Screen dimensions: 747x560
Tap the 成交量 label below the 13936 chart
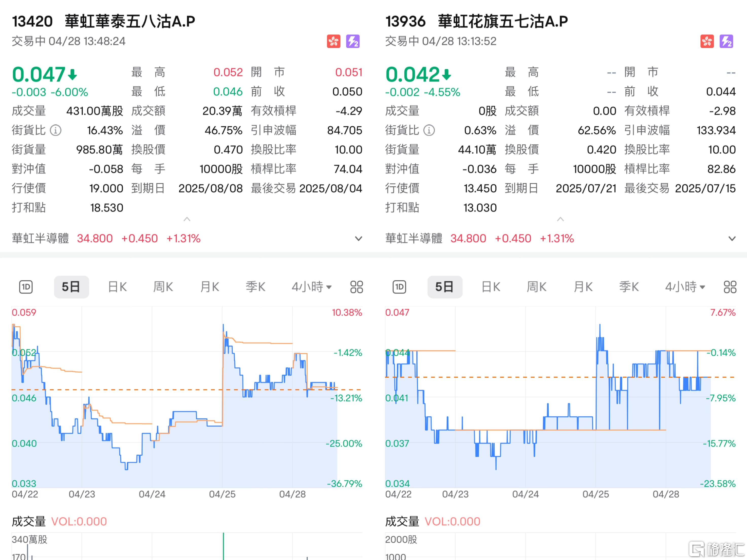coord(402,522)
